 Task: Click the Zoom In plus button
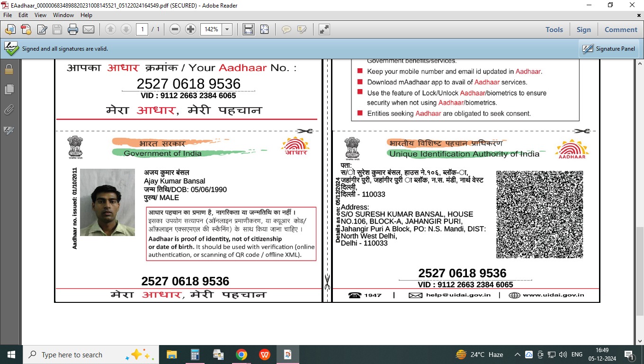190,29
